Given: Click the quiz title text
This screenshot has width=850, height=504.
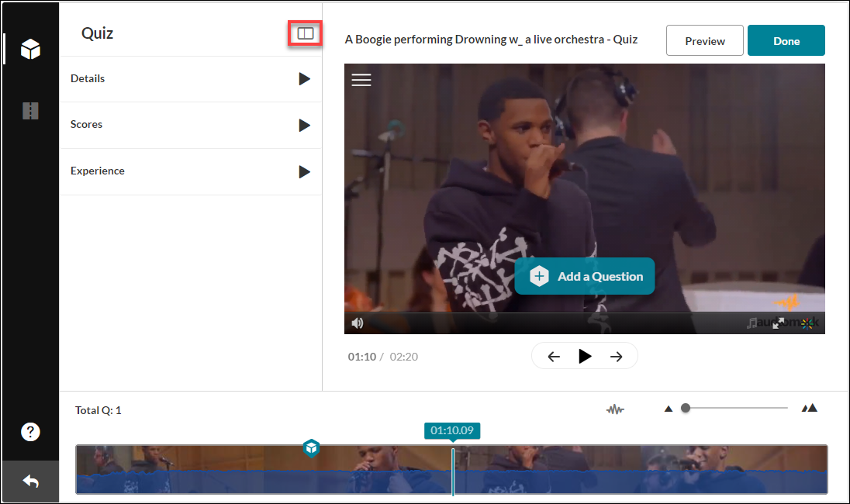Looking at the screenshot, I should (x=491, y=40).
